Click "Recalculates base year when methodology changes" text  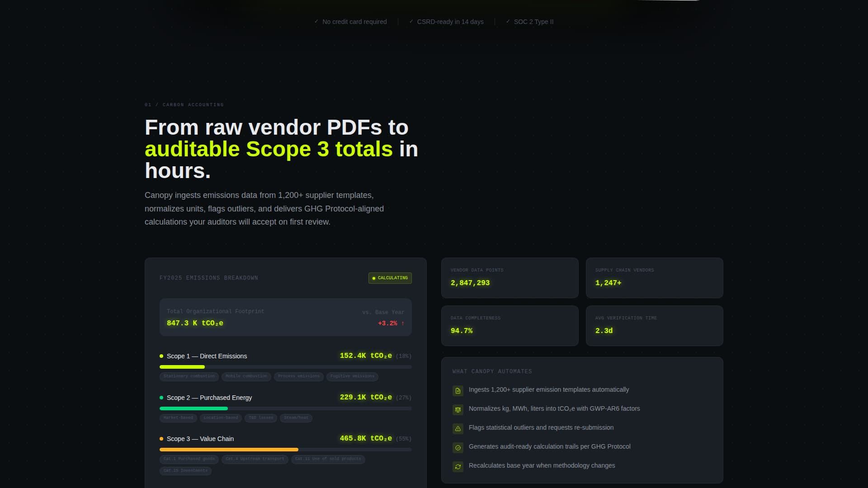542,466
